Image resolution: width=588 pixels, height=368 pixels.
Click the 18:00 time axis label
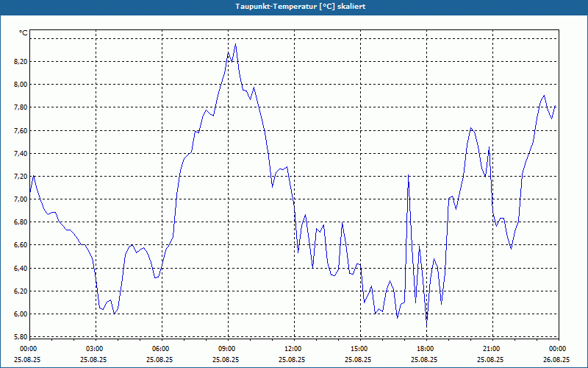(x=426, y=349)
